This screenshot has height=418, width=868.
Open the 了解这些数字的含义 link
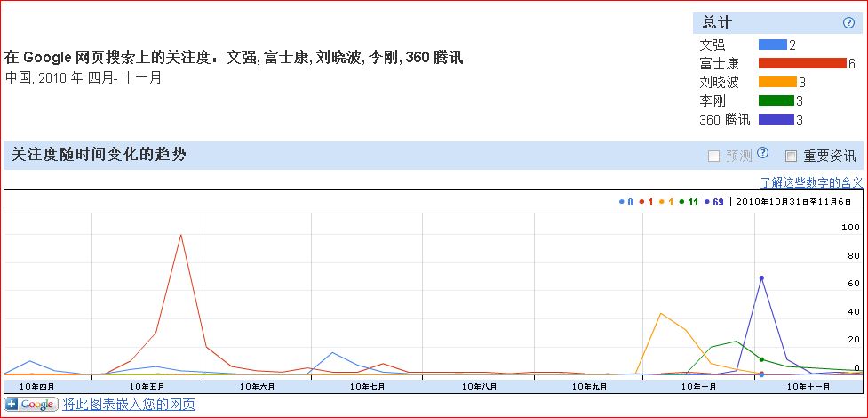click(x=811, y=182)
